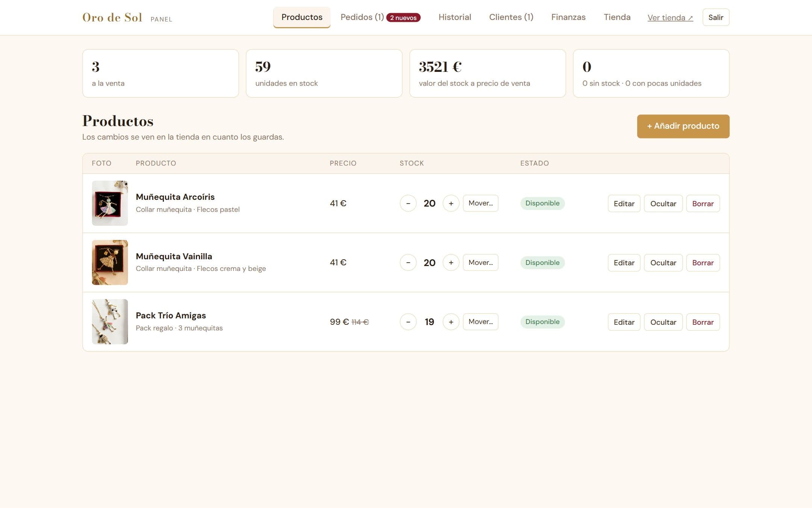The height and width of the screenshot is (508, 812).
Task: Log out with the Salir button
Action: [716, 17]
